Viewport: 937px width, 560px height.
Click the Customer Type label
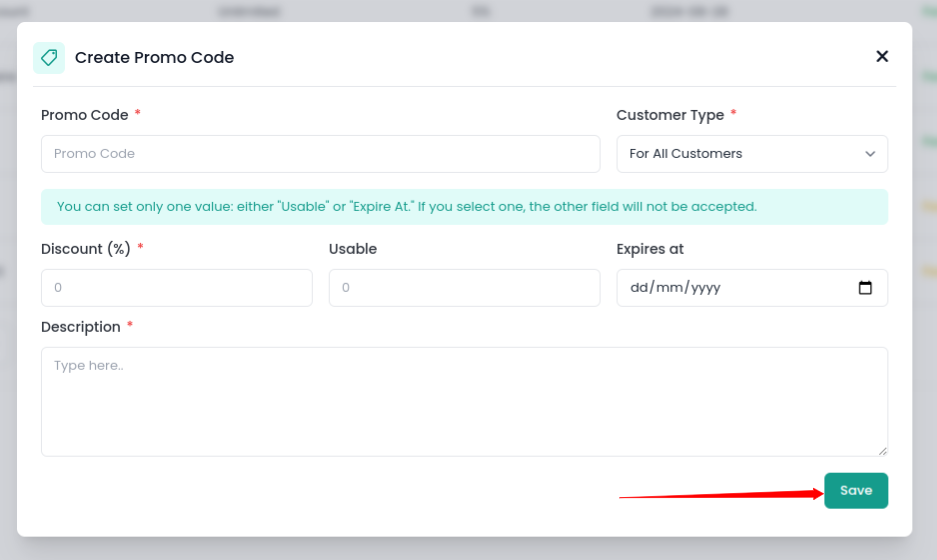[670, 115]
